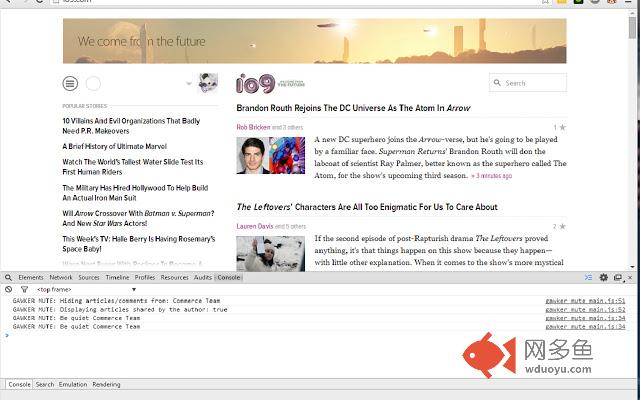Open the Leftovers article headline link
This screenshot has width=640, height=400.
click(x=366, y=207)
